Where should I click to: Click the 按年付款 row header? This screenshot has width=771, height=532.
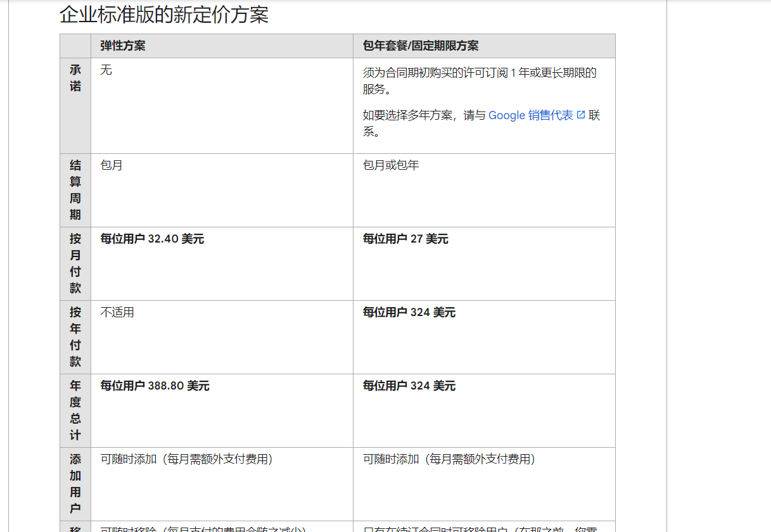point(75,337)
